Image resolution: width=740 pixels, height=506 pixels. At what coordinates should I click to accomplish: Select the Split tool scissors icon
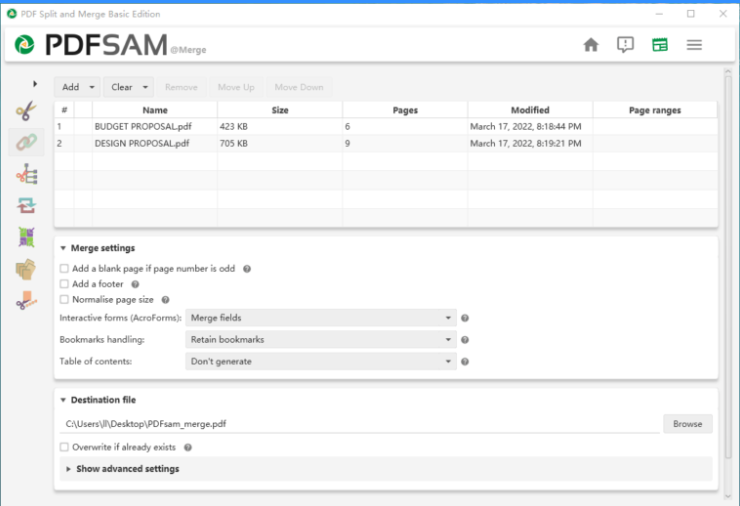click(x=26, y=111)
